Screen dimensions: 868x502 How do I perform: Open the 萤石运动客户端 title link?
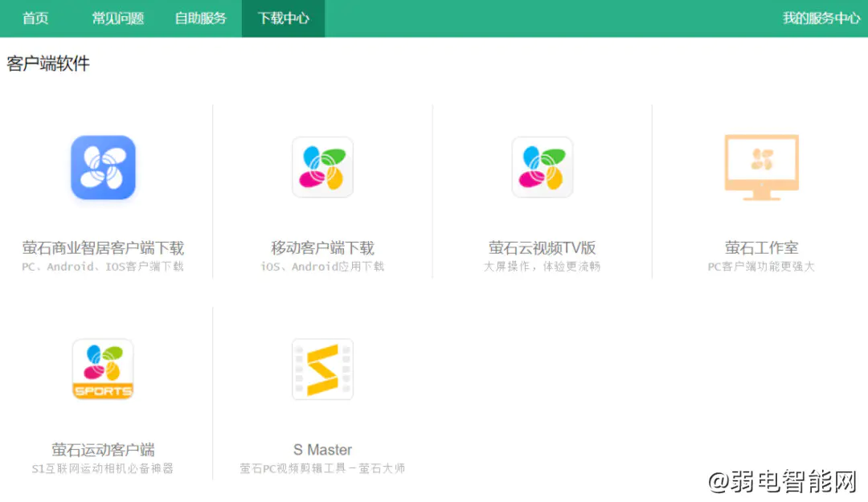(x=103, y=450)
